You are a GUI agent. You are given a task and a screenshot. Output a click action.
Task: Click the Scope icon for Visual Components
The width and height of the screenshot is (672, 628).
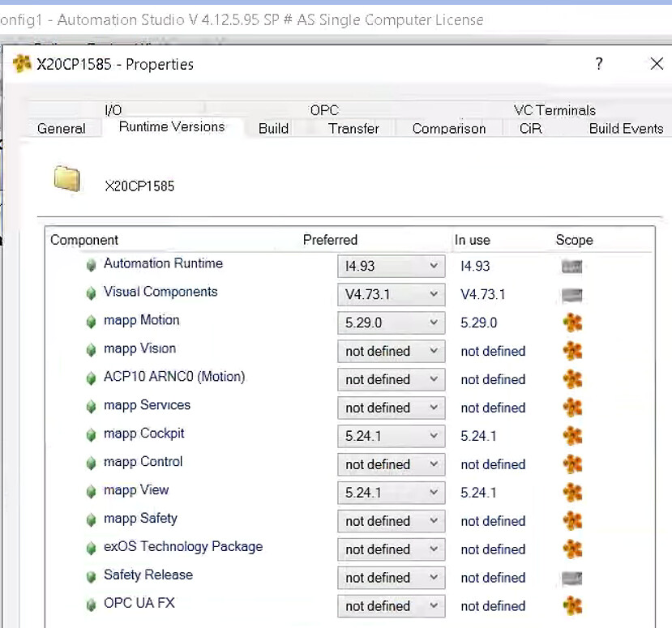tap(571, 295)
